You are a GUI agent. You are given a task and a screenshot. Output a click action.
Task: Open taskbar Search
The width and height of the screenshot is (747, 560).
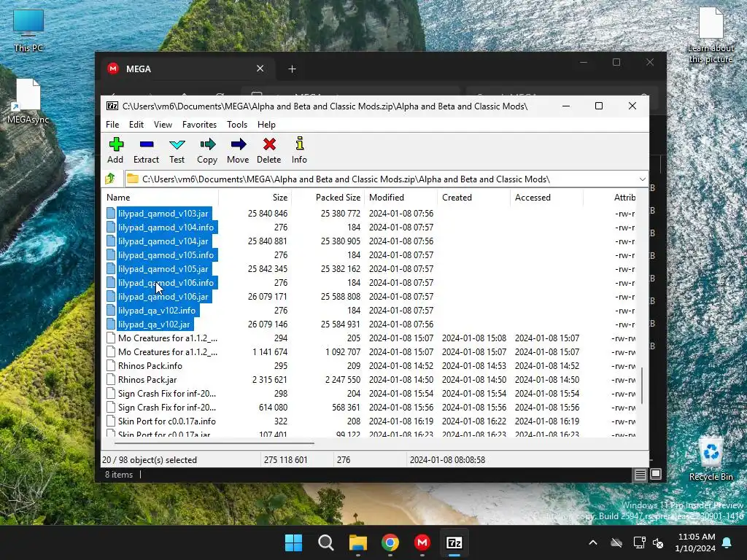point(326,542)
